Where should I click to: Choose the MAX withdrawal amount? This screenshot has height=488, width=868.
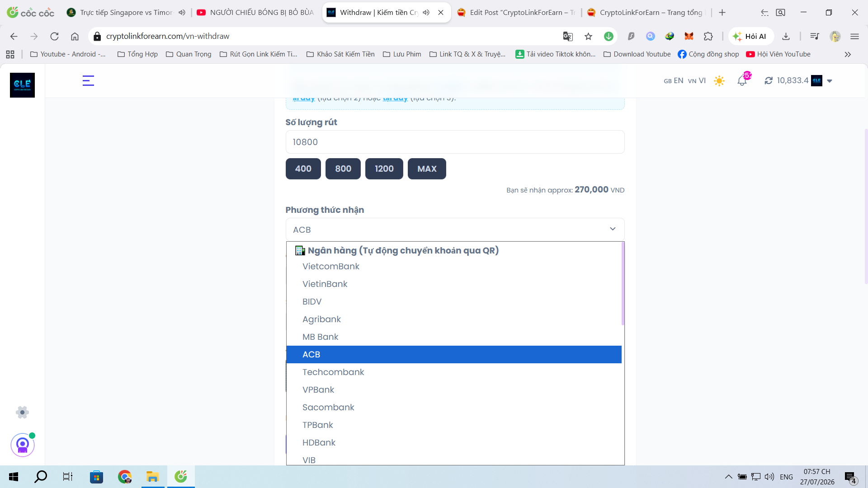click(427, 169)
